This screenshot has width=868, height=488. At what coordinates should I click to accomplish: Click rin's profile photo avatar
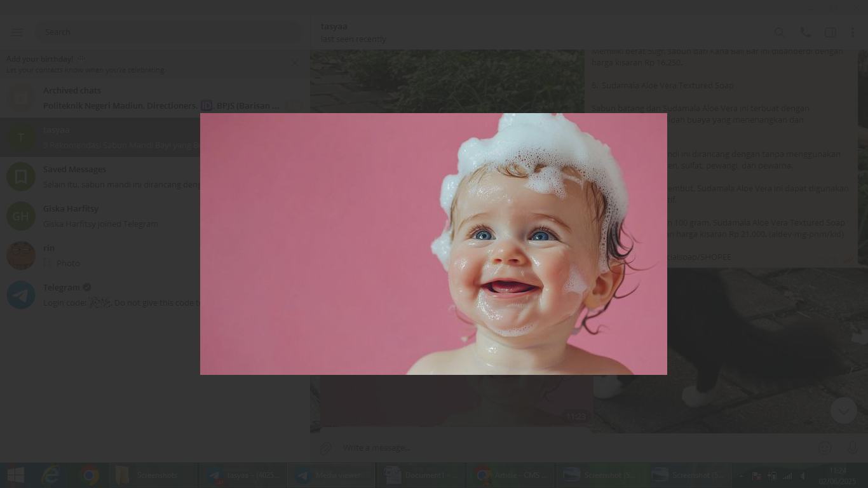[21, 255]
